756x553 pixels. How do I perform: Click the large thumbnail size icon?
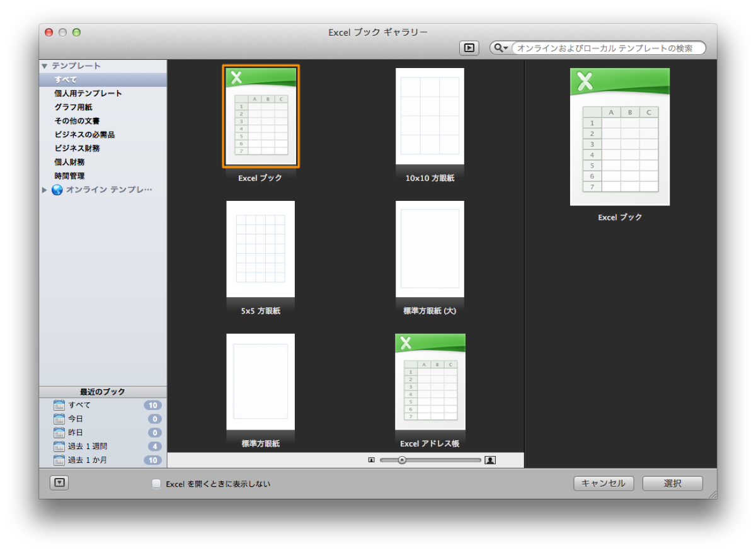pyautogui.click(x=490, y=460)
